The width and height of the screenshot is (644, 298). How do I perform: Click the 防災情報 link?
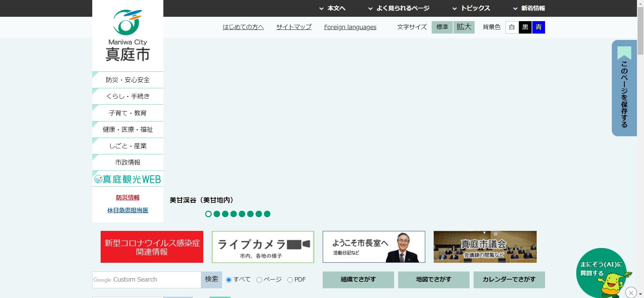[x=128, y=198]
